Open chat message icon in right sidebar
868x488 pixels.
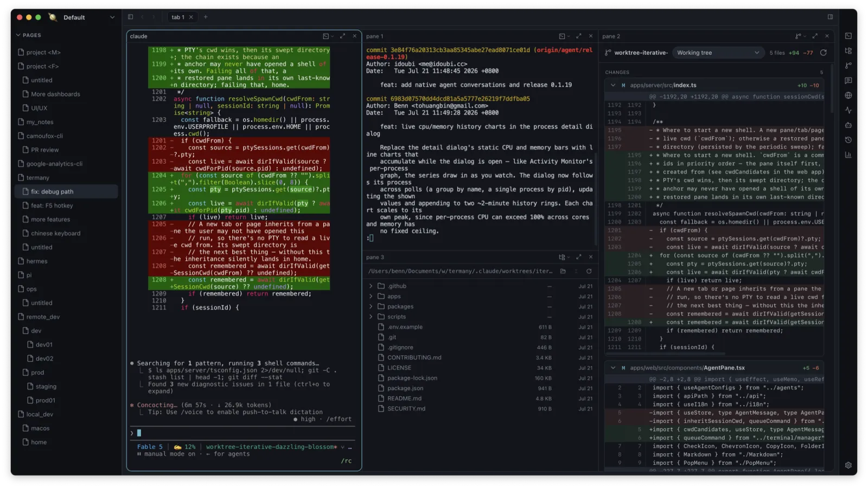[x=848, y=80]
